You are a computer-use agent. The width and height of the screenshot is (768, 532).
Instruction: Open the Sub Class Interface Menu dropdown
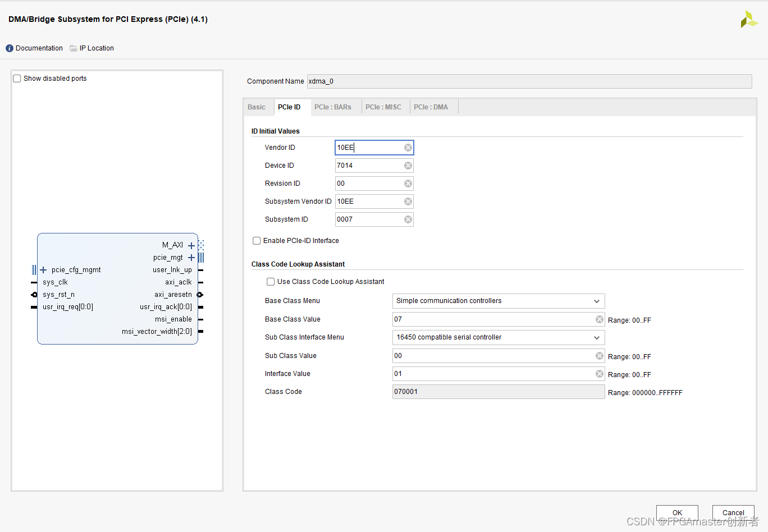(499, 337)
